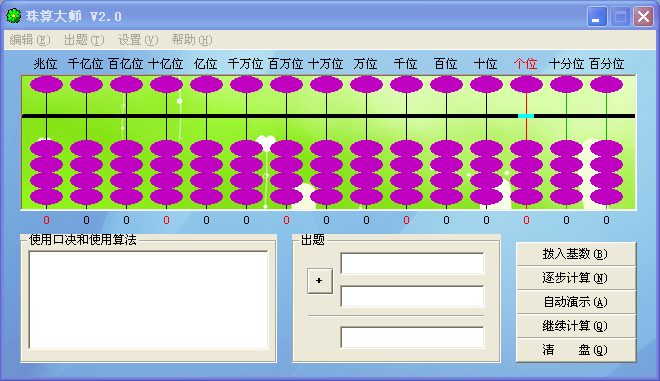The height and width of the screenshot is (381, 660).
Task: Click the upper bead on 十亿位 rod
Action: coord(166,84)
